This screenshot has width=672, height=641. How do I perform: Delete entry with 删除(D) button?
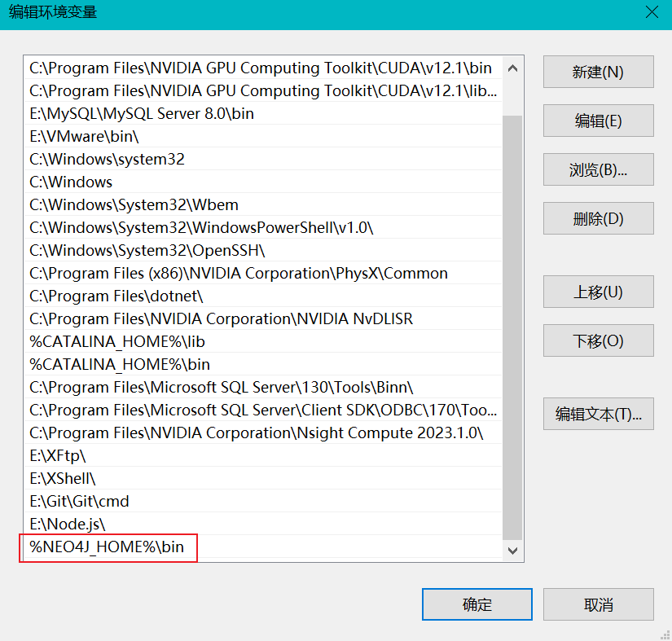pos(598,218)
